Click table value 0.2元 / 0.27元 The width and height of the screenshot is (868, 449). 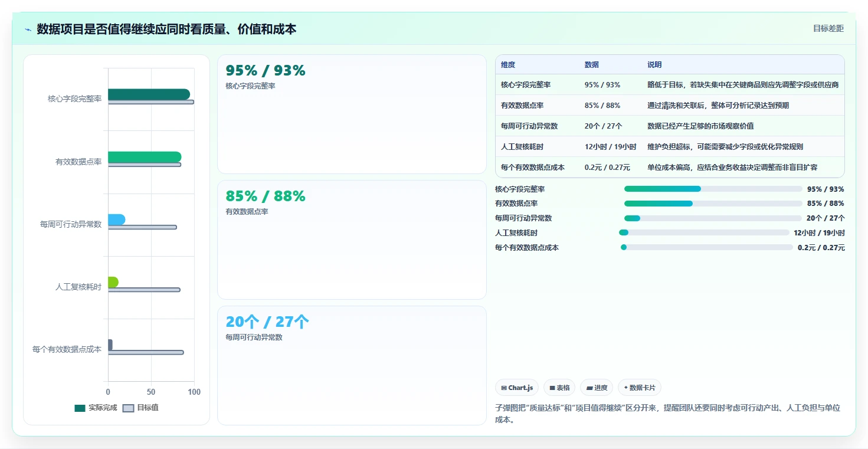point(607,168)
